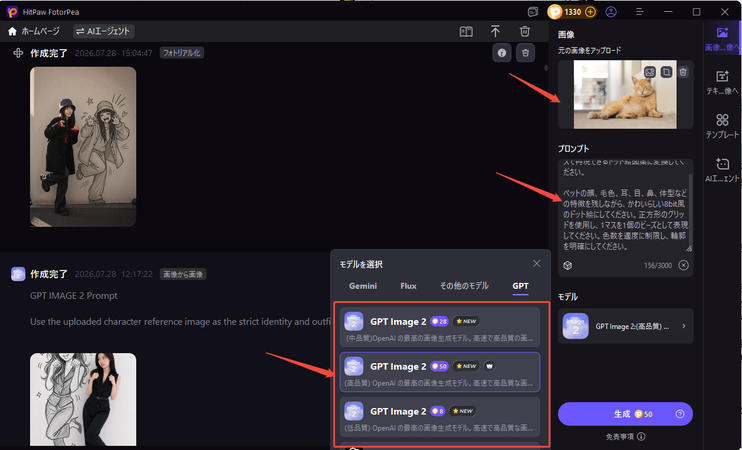Click the 2026.07.28 15:04:47 timestamp
This screenshot has width=742, height=450.
point(114,53)
